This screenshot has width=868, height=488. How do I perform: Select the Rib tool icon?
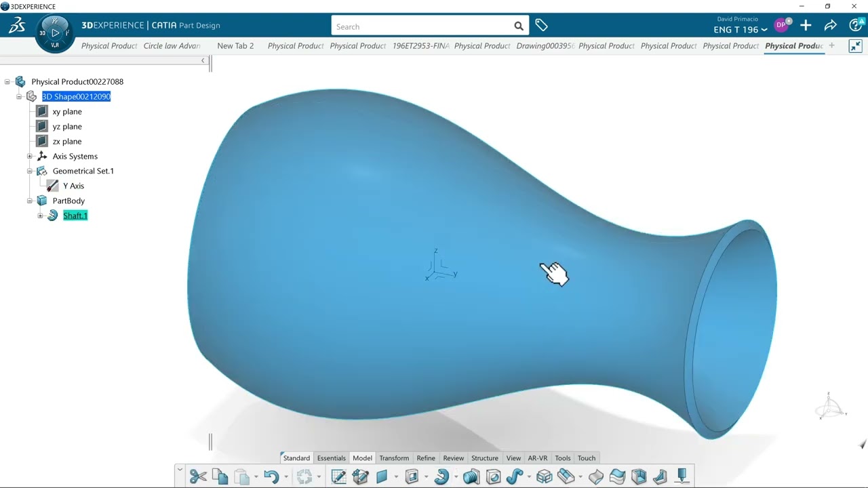pos(471,476)
